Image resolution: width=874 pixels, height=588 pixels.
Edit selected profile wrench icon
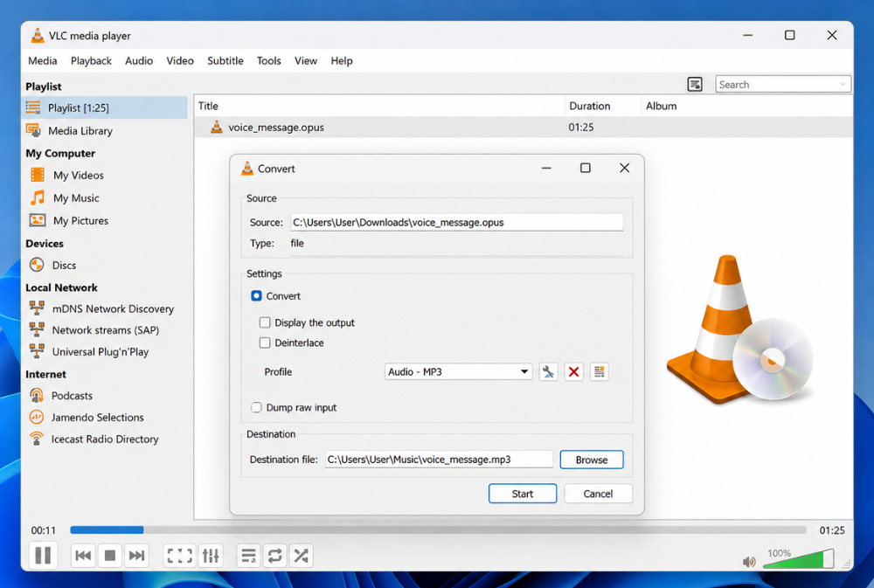pos(549,371)
